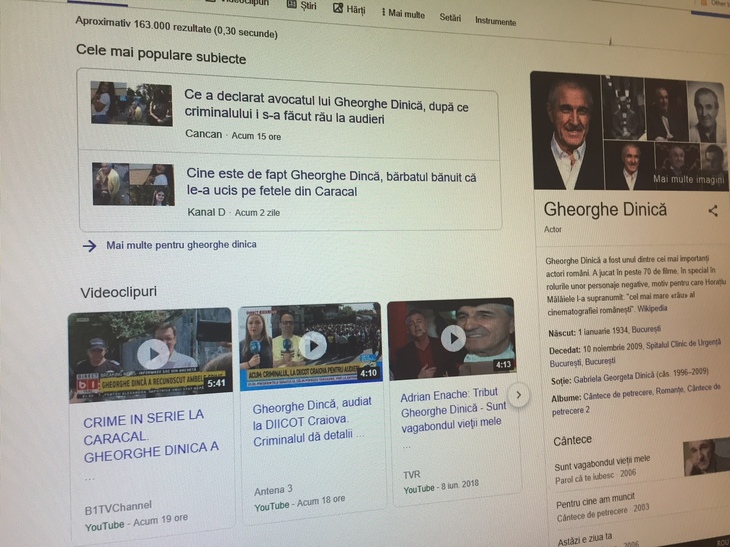The width and height of the screenshot is (730, 547).
Task: Open Setări search settings
Action: (x=450, y=17)
